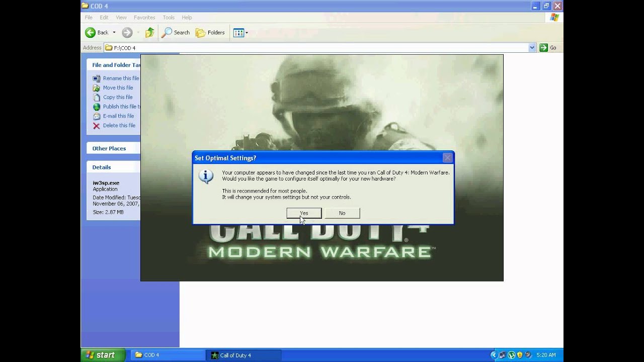Open the Views dropdown button
Image resolution: width=644 pixels, height=362 pixels.
(x=240, y=33)
